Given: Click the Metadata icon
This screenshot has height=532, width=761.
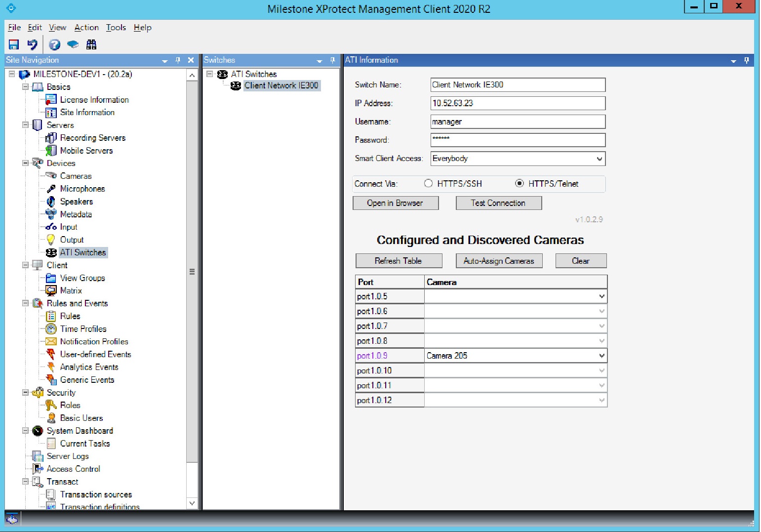Looking at the screenshot, I should point(51,214).
